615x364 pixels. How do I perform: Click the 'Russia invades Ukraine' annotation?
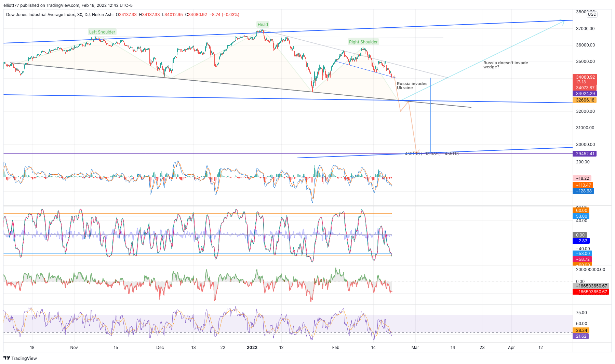pos(412,86)
